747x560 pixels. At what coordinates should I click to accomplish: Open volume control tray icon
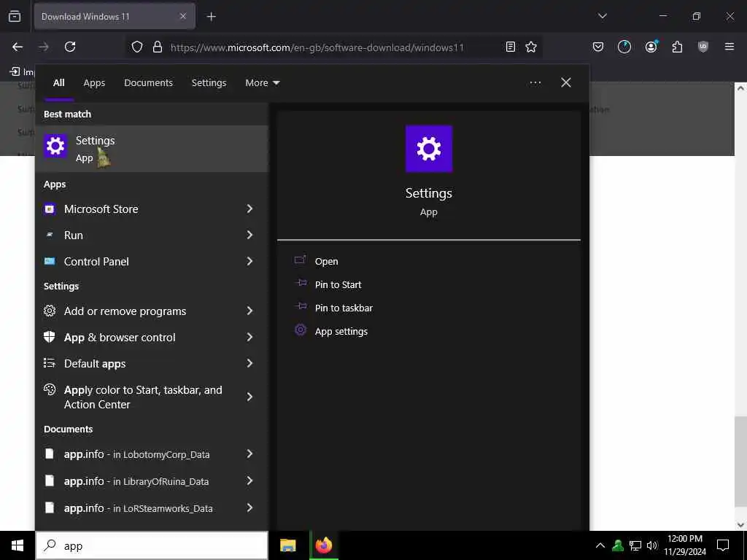(652, 545)
